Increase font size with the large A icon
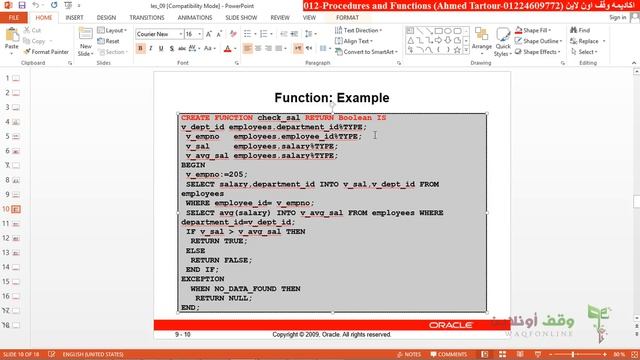The width and height of the screenshot is (640, 360). coord(209,34)
